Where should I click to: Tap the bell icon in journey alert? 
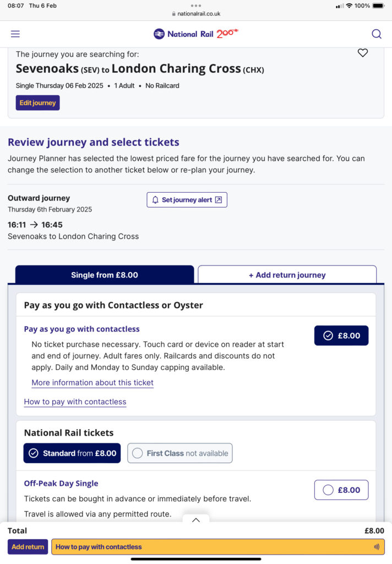155,200
